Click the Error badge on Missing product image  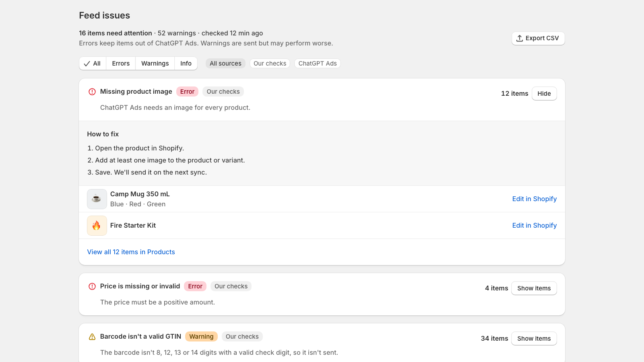click(x=187, y=92)
